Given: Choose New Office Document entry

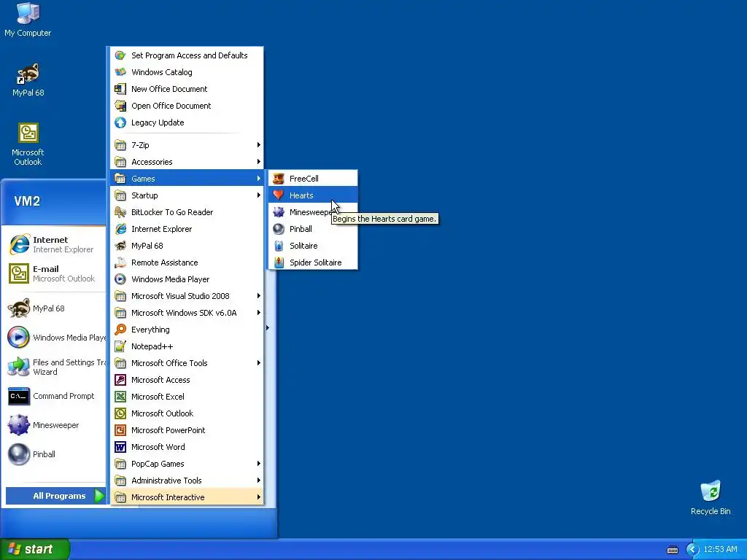Looking at the screenshot, I should click(x=187, y=89).
